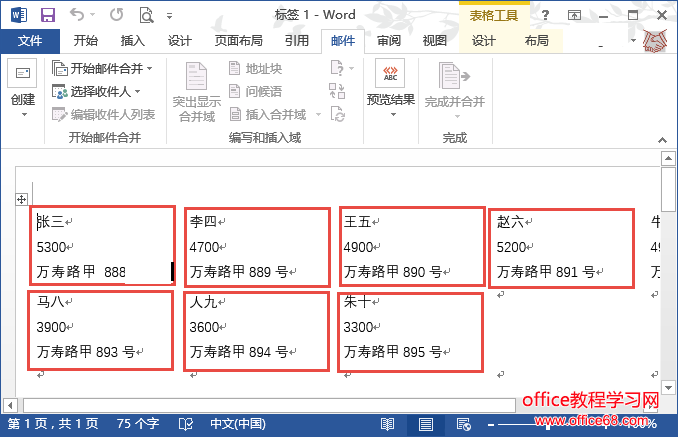
Task: Expand the 插入合并域 dropdown arrow
Action: pyautogui.click(x=319, y=115)
